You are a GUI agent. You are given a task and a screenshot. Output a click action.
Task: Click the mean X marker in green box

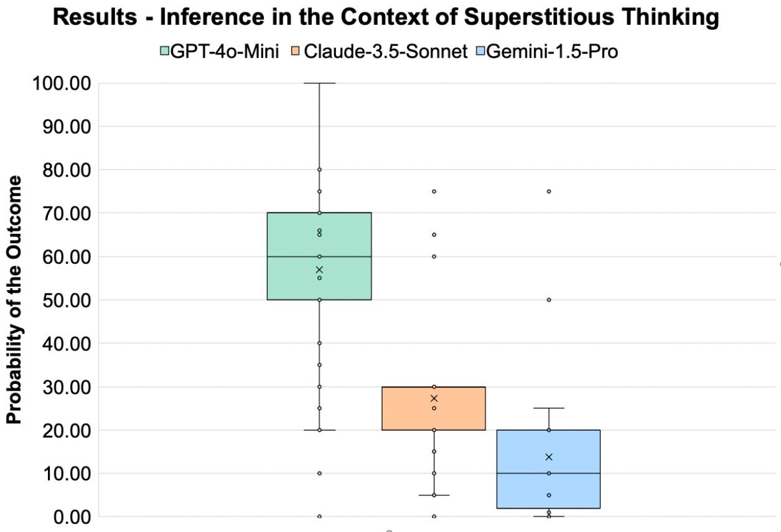point(319,269)
